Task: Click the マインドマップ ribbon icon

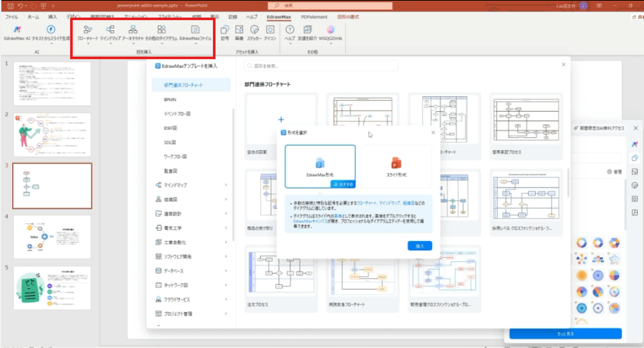Action: tap(110, 30)
